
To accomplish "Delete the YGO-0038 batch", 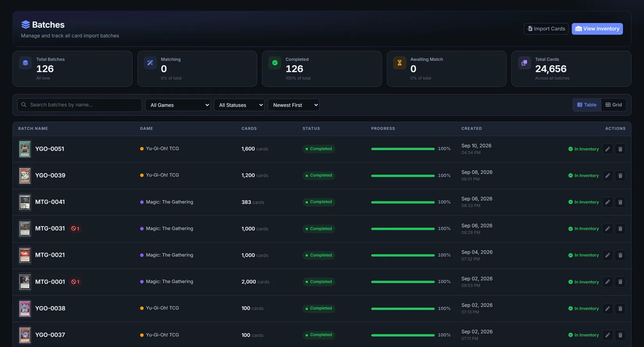I will (x=620, y=308).
